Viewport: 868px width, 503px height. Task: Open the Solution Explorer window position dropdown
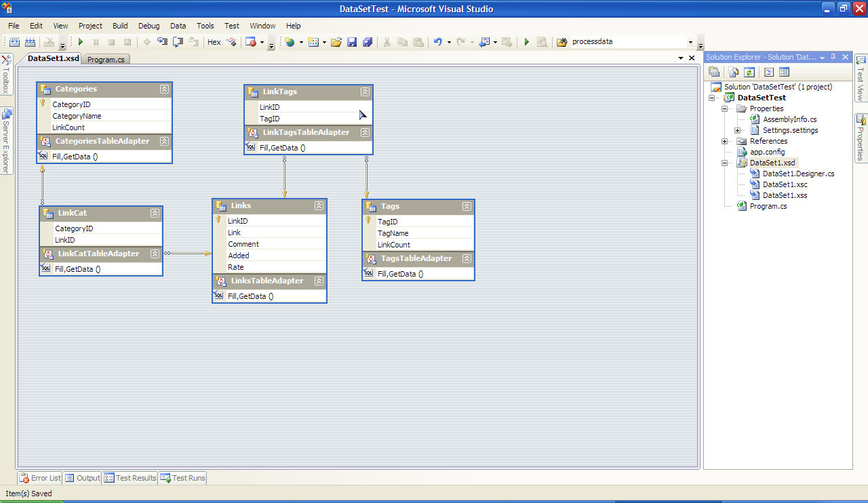coord(823,57)
